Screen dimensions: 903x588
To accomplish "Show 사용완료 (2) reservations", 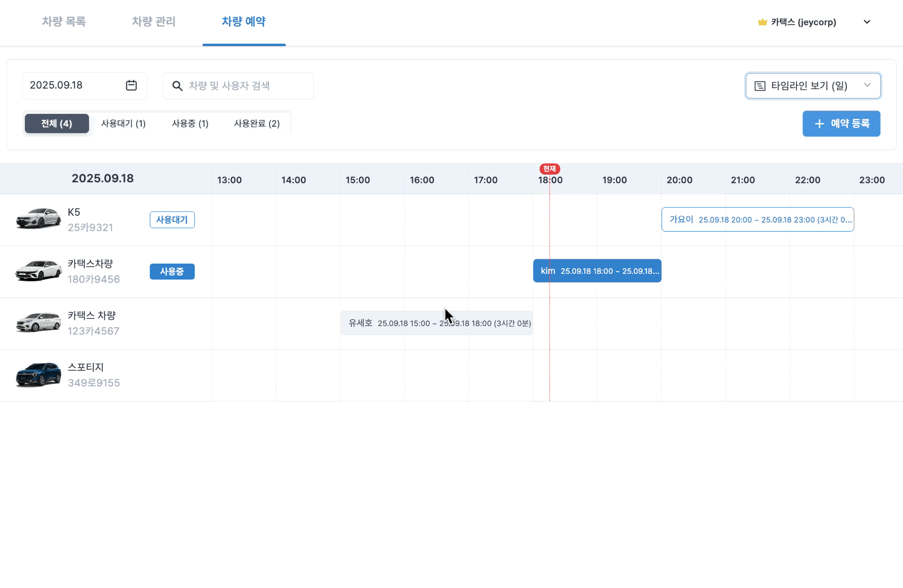I will point(256,124).
